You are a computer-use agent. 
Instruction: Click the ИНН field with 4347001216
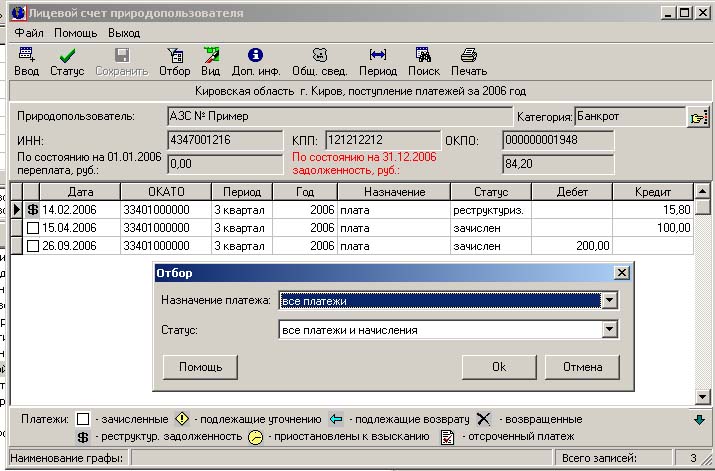tap(225, 140)
